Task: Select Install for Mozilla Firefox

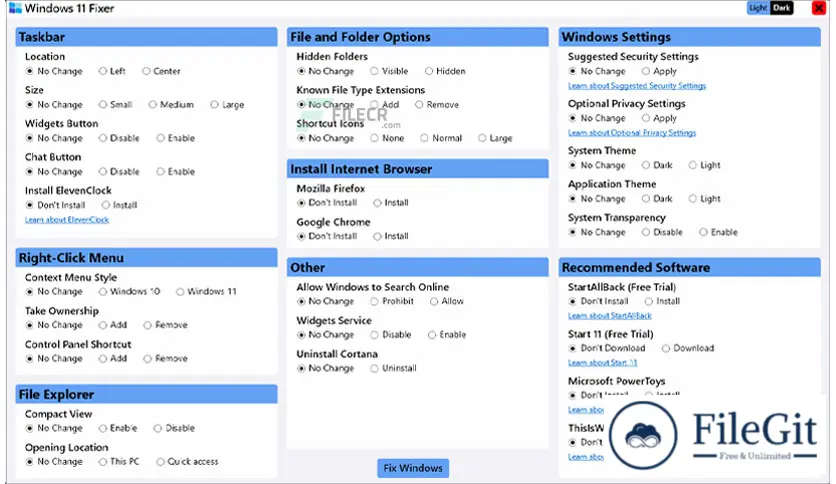Action: point(391,203)
